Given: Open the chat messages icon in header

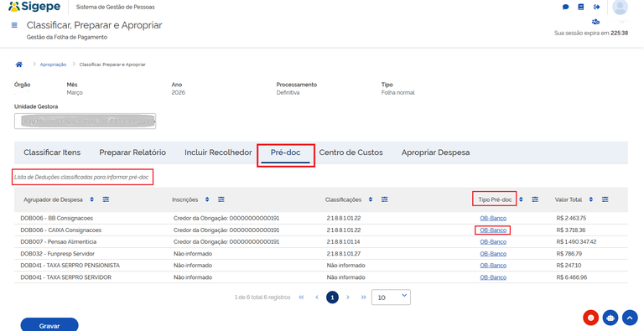Looking at the screenshot, I should (565, 7).
